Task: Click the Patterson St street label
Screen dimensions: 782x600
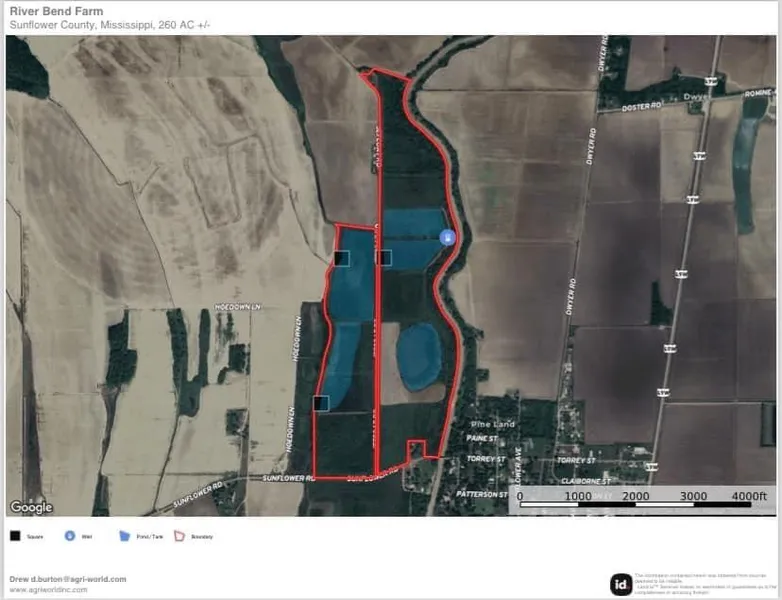Action: point(482,494)
